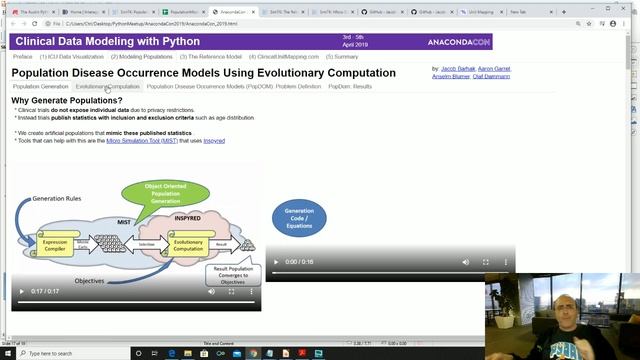Select the Population Generation sub-tab
Image resolution: width=640 pixels, height=360 pixels.
[x=40, y=87]
